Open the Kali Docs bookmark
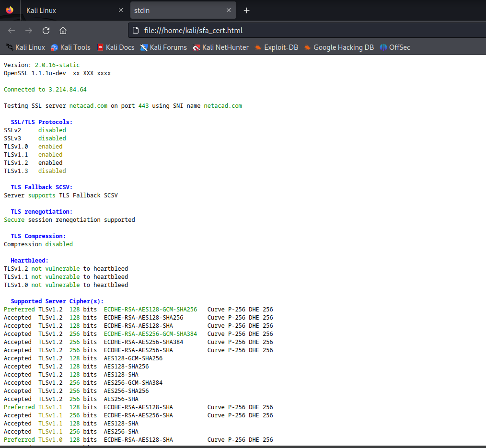Viewport: 486px width, 448px height. point(116,47)
